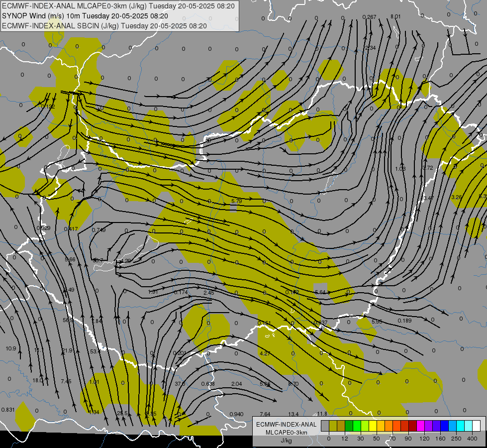
Task: Click legend scale label 50
Action: coord(376,439)
